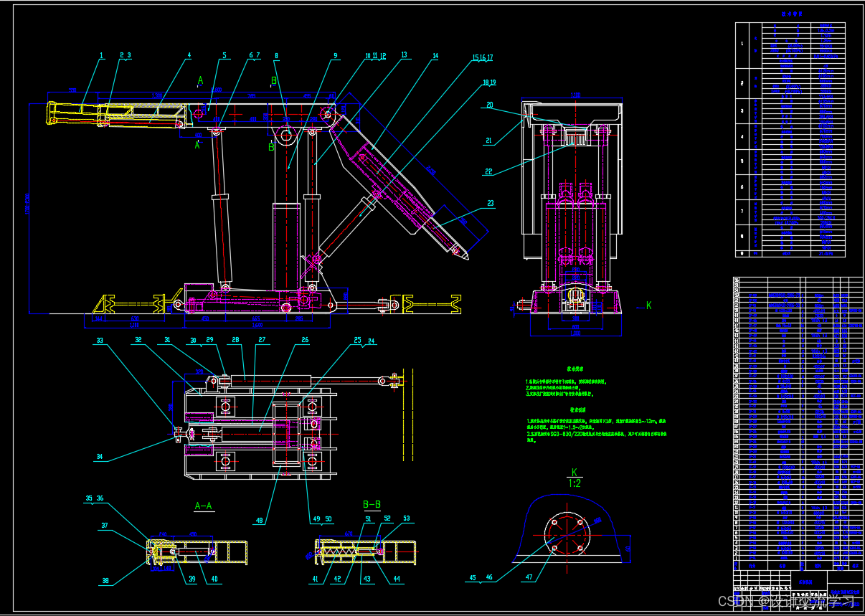865x616 pixels.
Task: Select callout number 20 above the end view
Action: (489, 105)
